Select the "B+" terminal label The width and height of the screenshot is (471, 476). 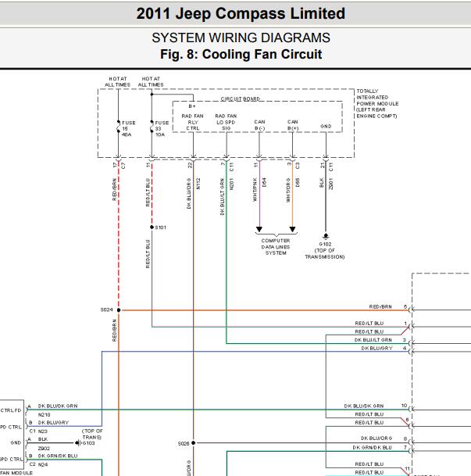(x=192, y=106)
